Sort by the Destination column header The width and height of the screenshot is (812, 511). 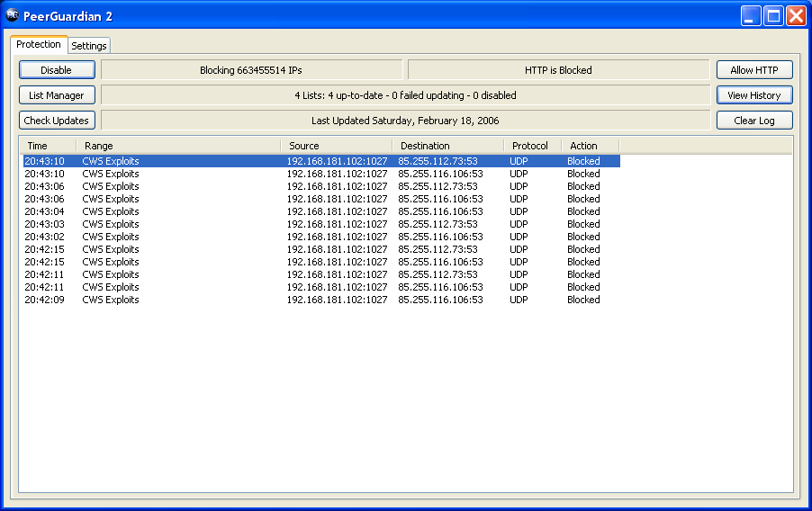click(448, 146)
